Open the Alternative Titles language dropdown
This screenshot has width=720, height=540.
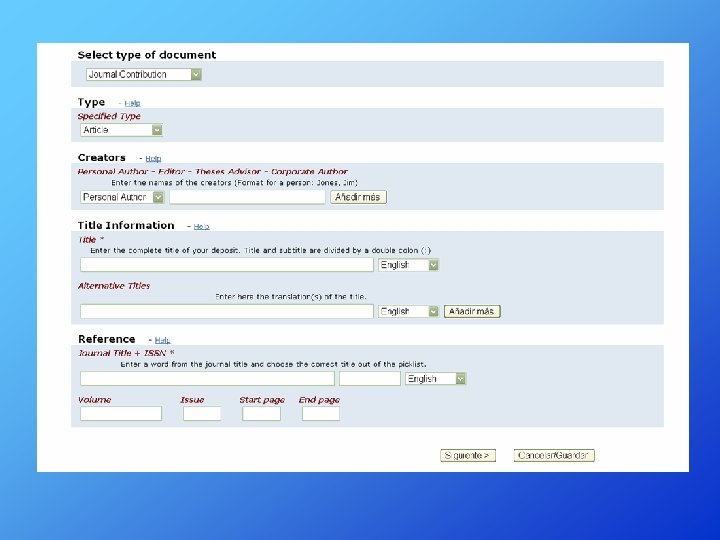[408, 311]
